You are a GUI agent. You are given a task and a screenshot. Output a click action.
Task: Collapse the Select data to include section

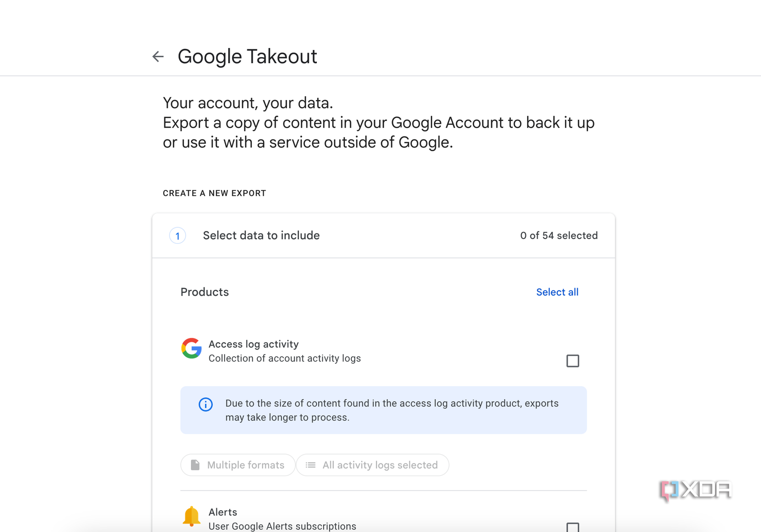click(x=261, y=235)
